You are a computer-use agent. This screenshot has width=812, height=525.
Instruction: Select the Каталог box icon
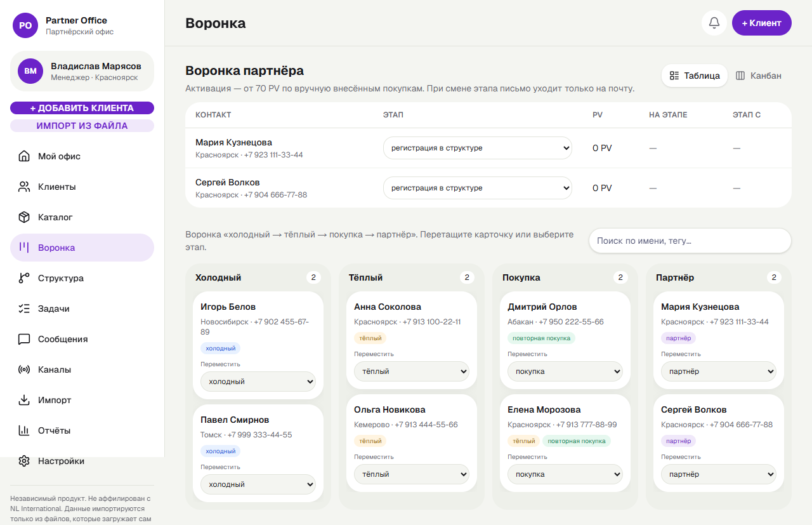click(x=24, y=217)
